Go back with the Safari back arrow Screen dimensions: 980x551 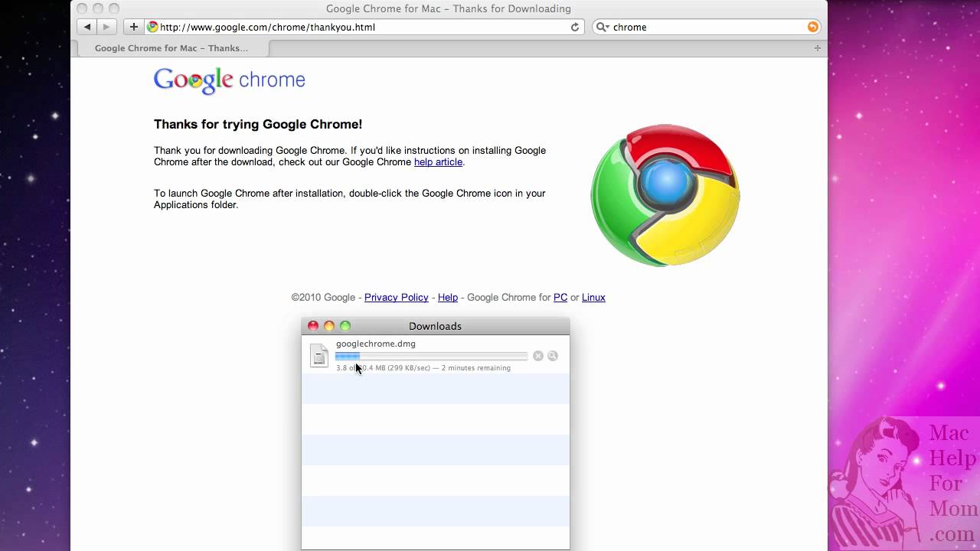(x=87, y=27)
